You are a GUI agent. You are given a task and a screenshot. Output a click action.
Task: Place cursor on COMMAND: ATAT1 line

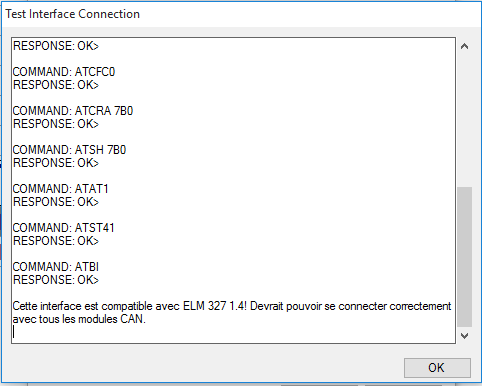tap(61, 189)
